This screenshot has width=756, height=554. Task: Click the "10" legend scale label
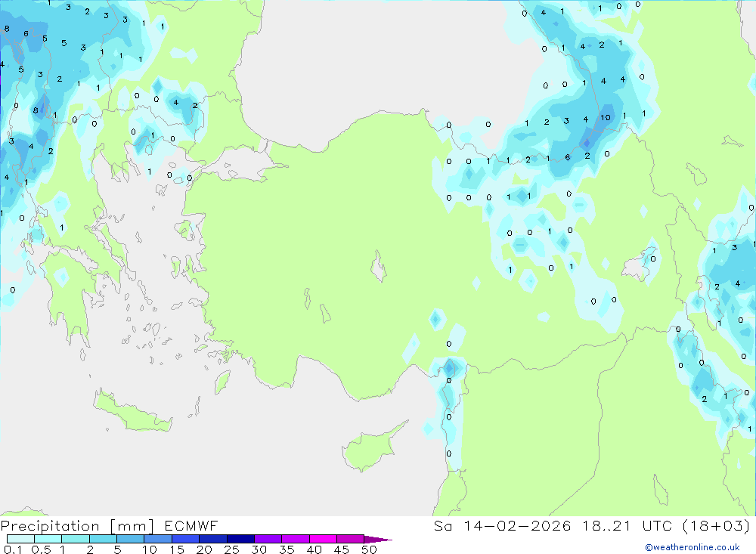pyautogui.click(x=150, y=549)
